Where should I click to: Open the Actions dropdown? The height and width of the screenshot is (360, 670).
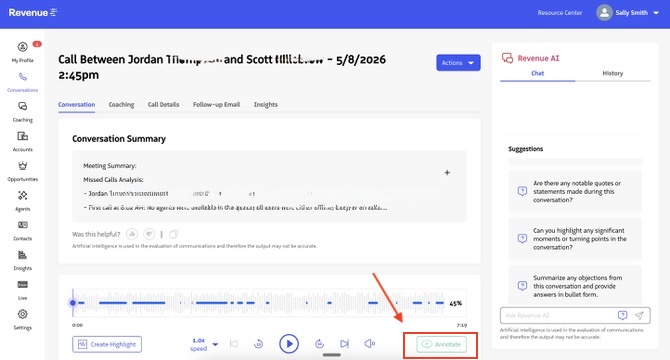coord(458,63)
